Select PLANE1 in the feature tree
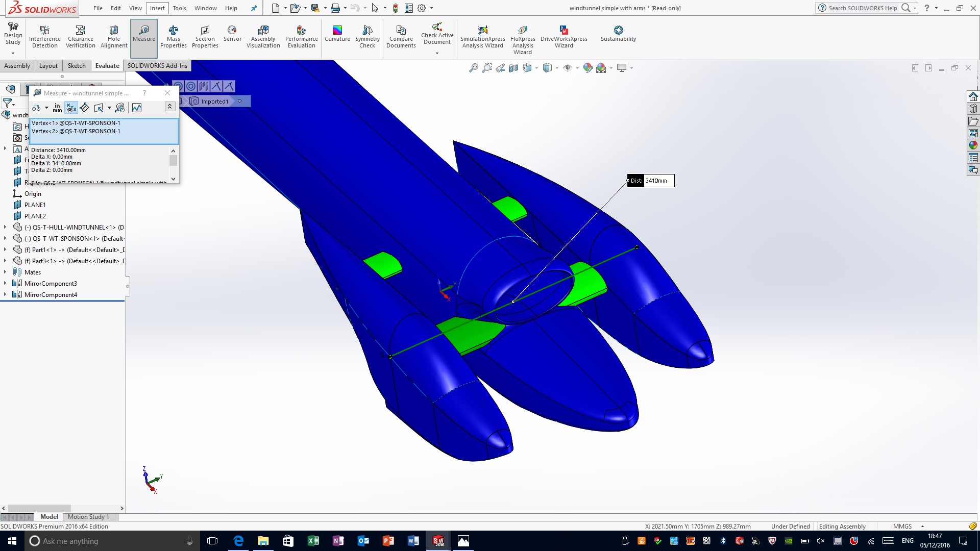The width and height of the screenshot is (980, 551). point(35,205)
